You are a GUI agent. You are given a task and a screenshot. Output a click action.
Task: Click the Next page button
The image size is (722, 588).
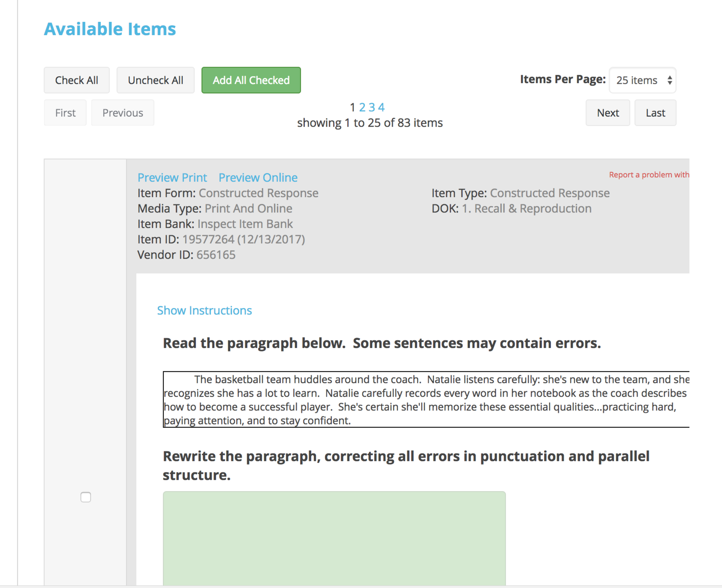click(x=607, y=113)
